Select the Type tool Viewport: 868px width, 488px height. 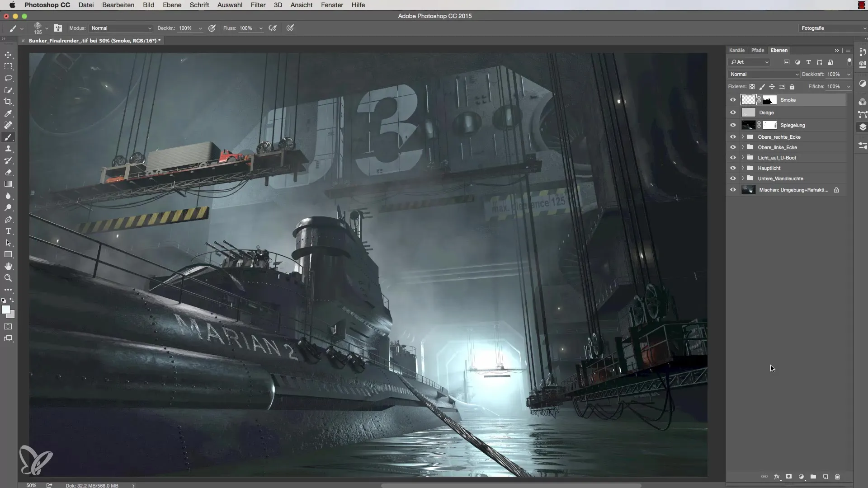click(8, 231)
